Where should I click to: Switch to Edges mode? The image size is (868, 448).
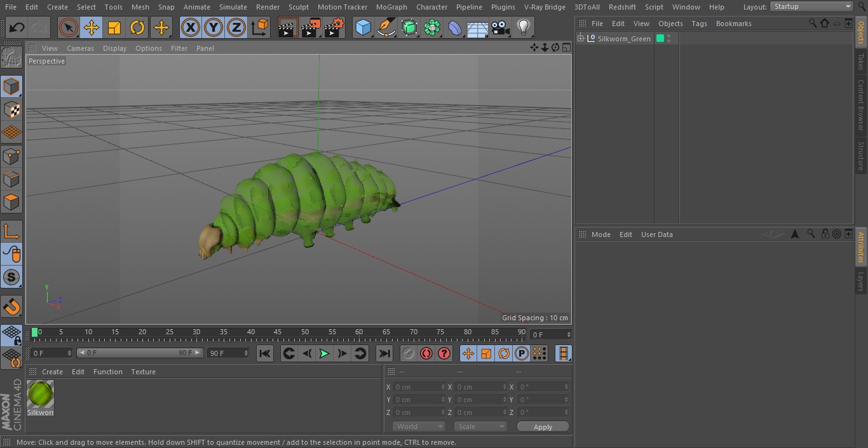click(11, 179)
